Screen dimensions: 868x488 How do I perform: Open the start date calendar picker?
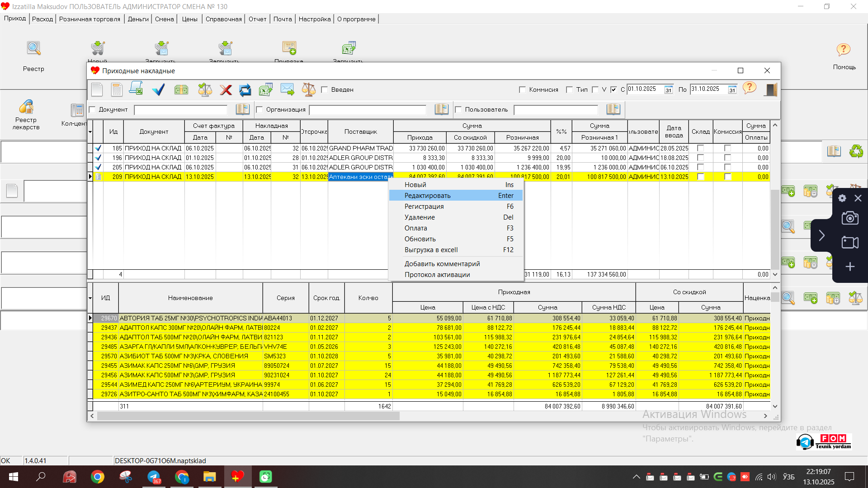[x=668, y=90]
